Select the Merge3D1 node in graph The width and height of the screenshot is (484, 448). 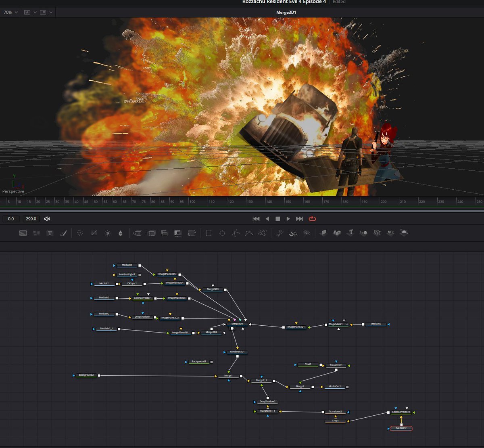(237, 324)
